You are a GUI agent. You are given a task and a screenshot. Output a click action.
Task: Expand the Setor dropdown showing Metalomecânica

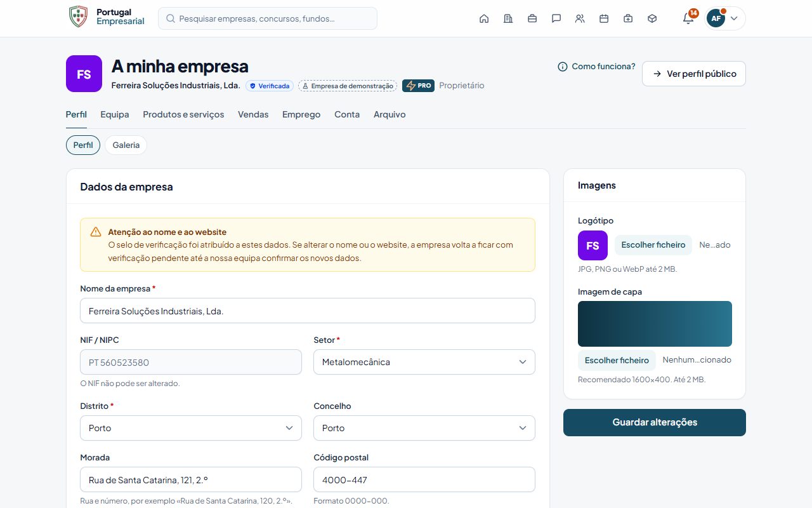(424, 362)
